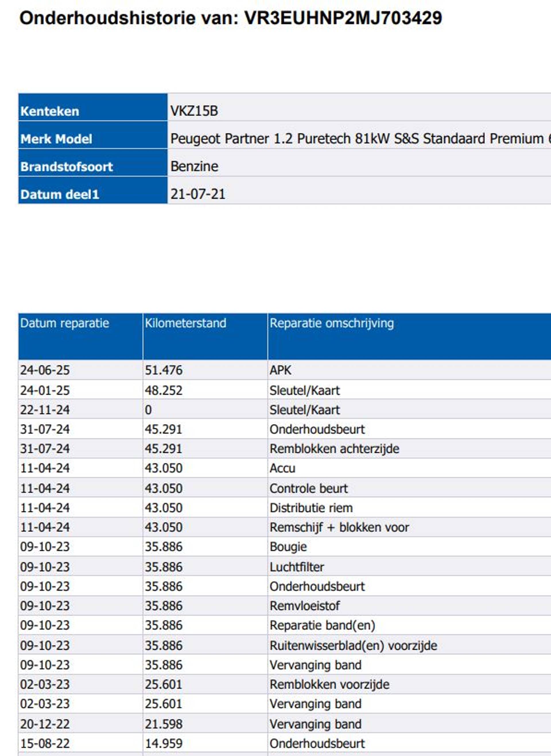
Task: Click the Reparatie omschrijving column header
Action: [331, 323]
